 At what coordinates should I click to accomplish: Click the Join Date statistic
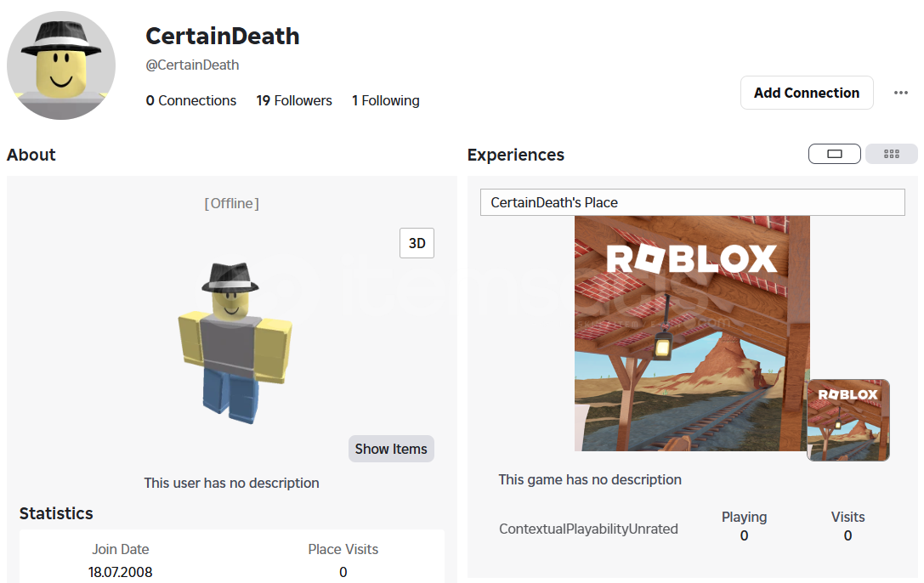pyautogui.click(x=121, y=560)
